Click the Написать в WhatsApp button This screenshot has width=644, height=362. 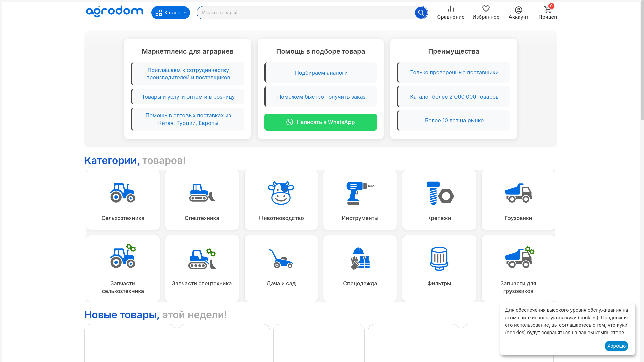pyautogui.click(x=321, y=122)
